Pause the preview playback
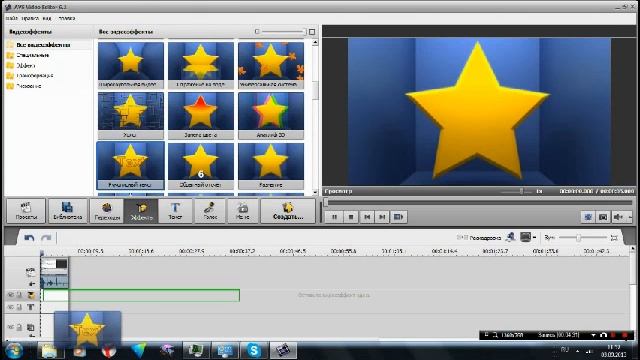This screenshot has width=640, height=360. coord(334,217)
